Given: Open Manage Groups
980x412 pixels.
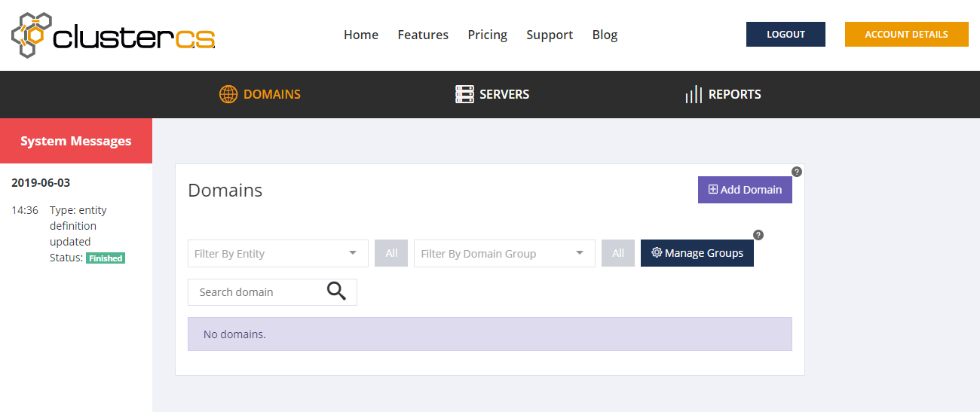Looking at the screenshot, I should 697,253.
